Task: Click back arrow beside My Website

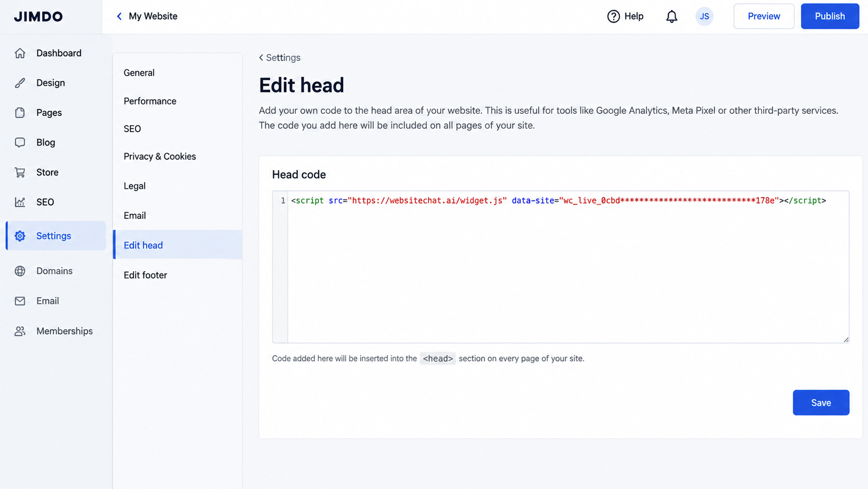Action: point(119,16)
